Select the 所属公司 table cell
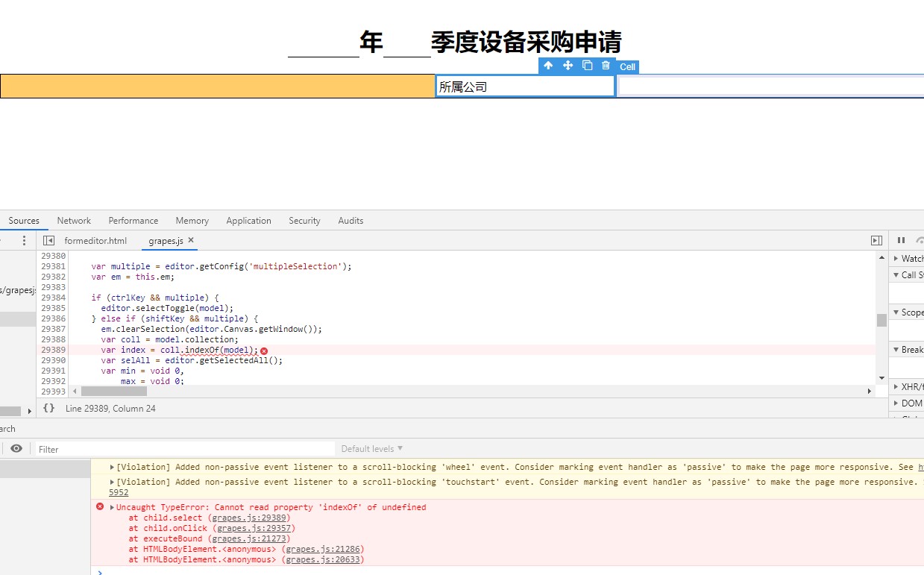Viewport: 924px width, 575px height. (x=525, y=87)
